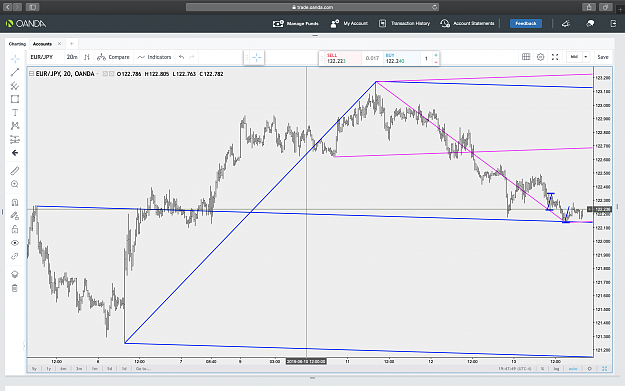
Task: Click the megaphone announcements icon
Action: [x=566, y=24]
